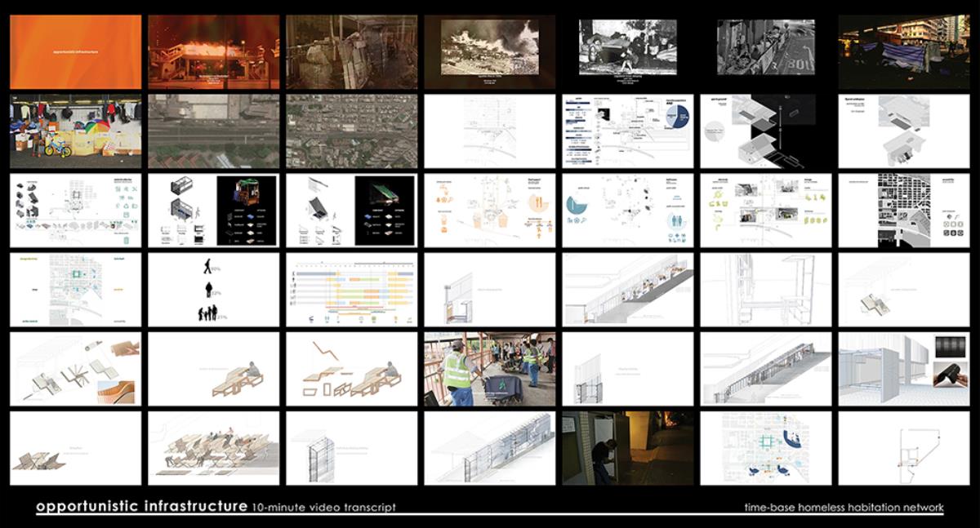
Task: Open the orange title slide thumbnail
Action: (x=75, y=53)
